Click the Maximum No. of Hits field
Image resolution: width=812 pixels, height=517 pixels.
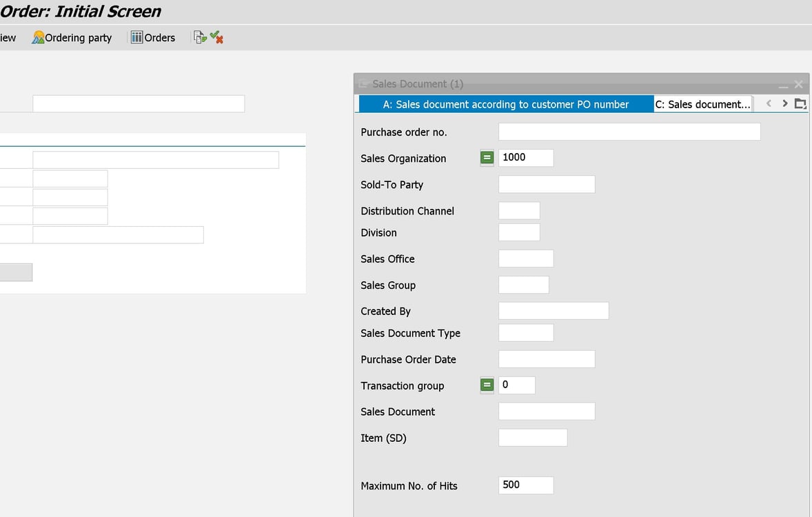[x=525, y=485]
